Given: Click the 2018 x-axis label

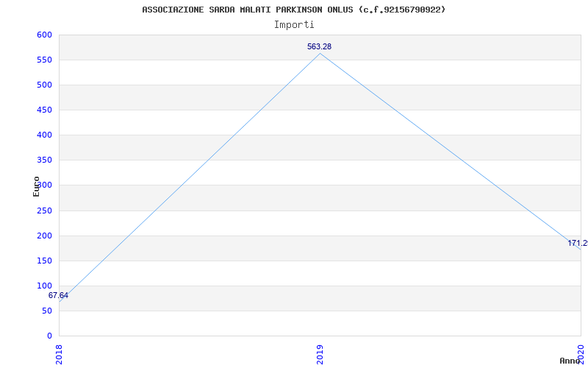Looking at the screenshot, I should tap(58, 355).
